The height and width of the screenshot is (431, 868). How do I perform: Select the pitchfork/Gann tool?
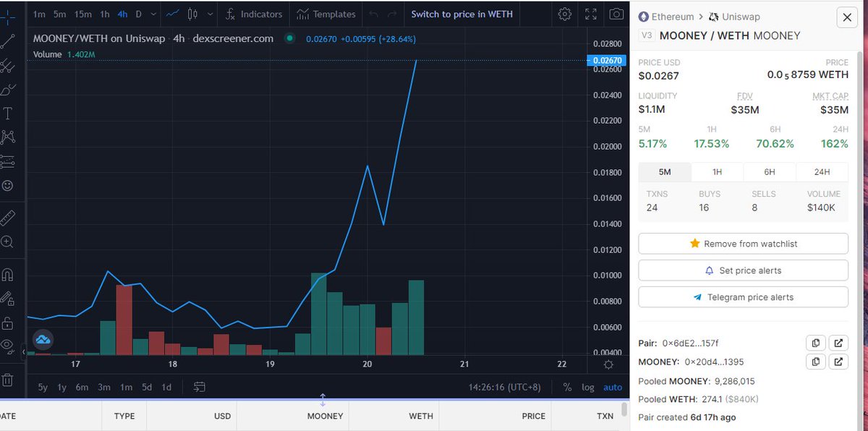coord(8,66)
